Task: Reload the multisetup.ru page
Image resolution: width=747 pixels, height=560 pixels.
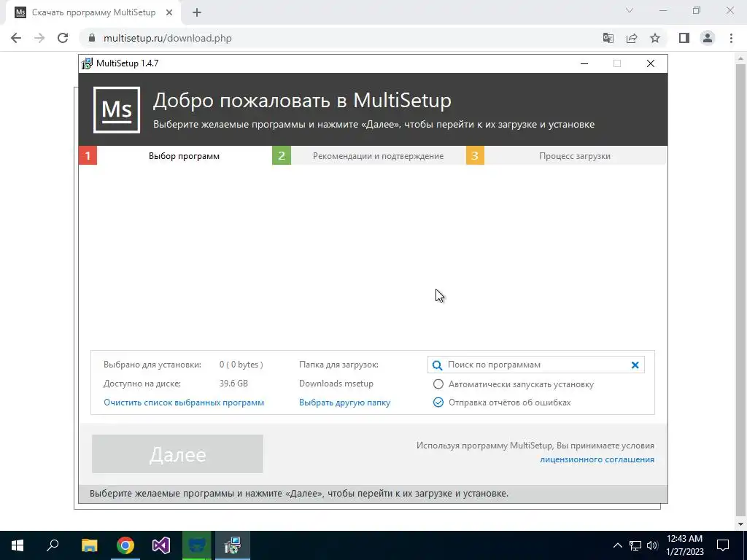Action: (x=63, y=38)
